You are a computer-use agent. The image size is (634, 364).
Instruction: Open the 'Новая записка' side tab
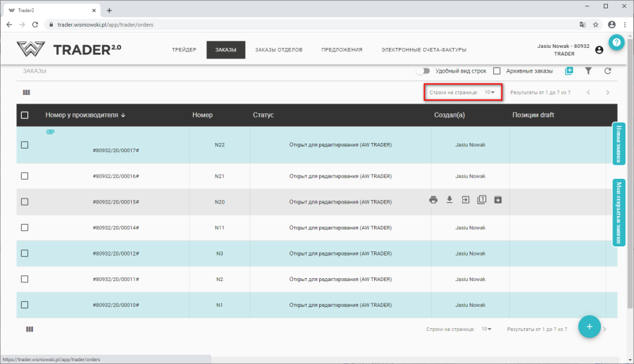(x=619, y=144)
